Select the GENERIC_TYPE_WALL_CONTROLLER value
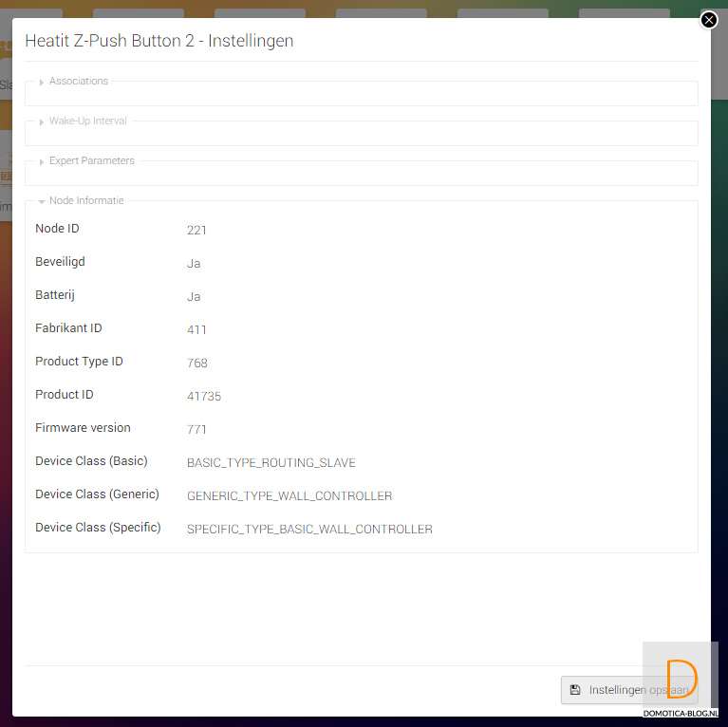 click(x=289, y=496)
